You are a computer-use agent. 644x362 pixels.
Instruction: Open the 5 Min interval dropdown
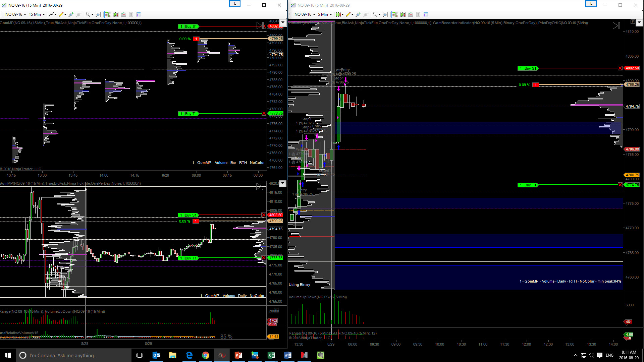click(x=325, y=14)
